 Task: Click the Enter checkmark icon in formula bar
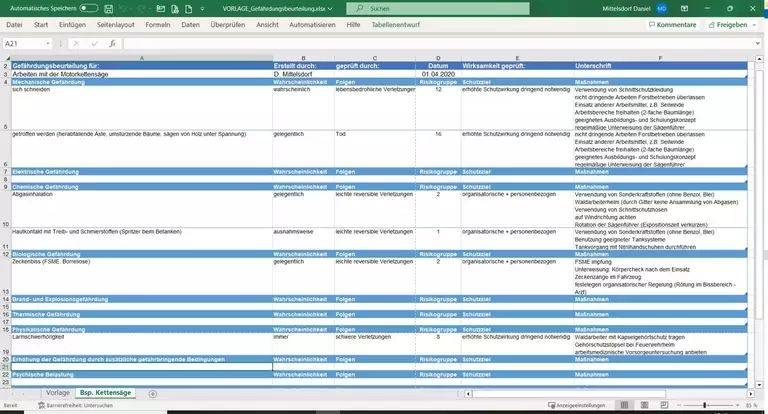pos(95,44)
